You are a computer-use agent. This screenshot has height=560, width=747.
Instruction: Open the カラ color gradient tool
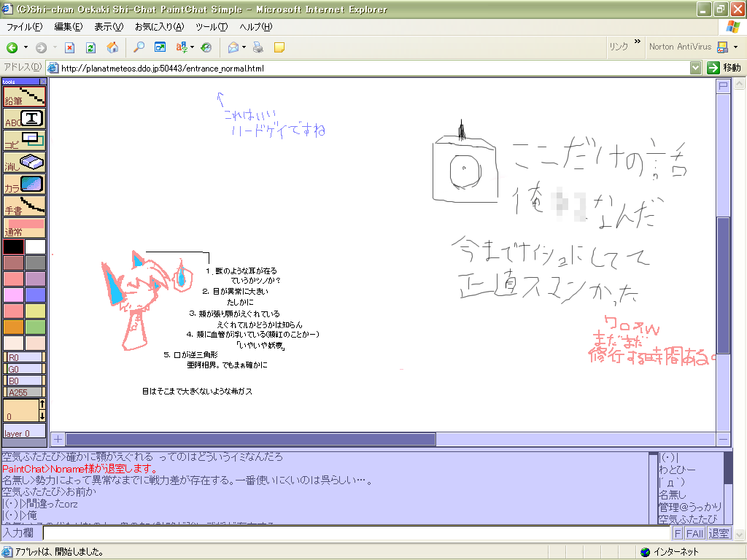[x=24, y=184]
